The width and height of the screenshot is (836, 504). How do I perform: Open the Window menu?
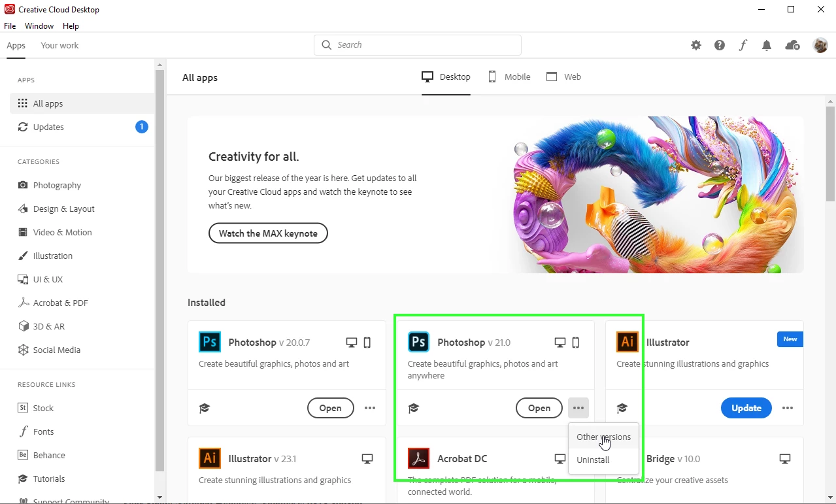39,26
